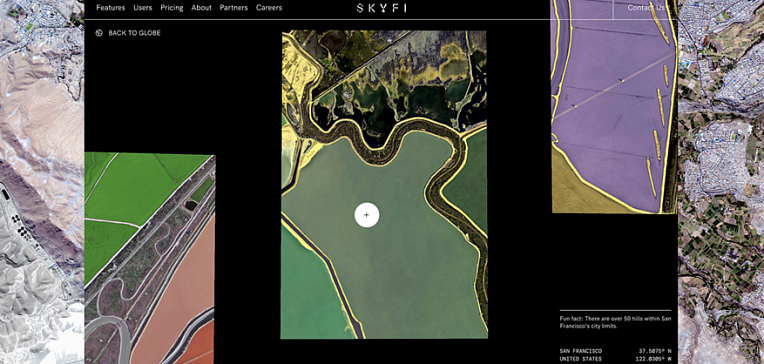Image resolution: width=764 pixels, height=364 pixels.
Task: Open the Features menu item
Action: click(111, 8)
